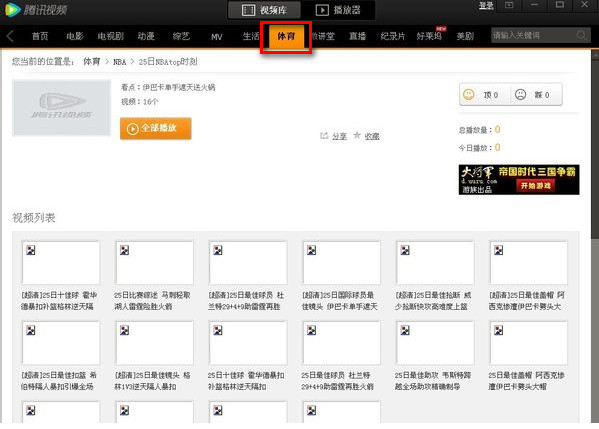
Task: Select the 美剧 navigation item
Action: pos(465,36)
